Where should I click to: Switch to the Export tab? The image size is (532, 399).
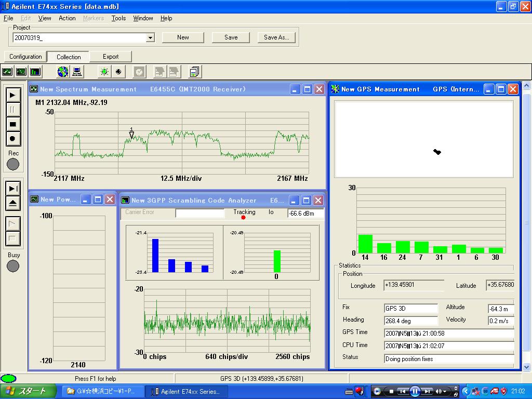[x=111, y=57]
